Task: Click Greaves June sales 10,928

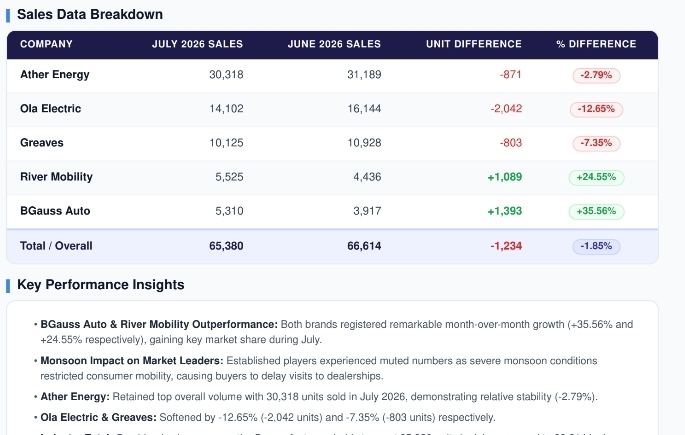Action: pos(364,143)
